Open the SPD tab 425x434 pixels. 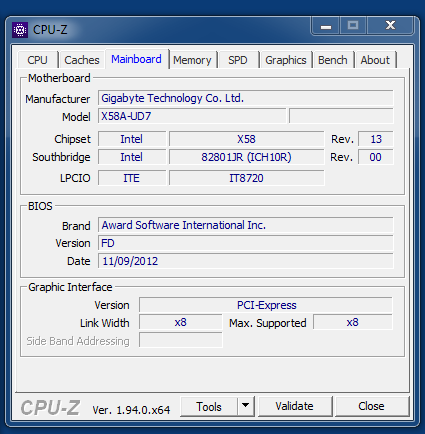pos(238,60)
